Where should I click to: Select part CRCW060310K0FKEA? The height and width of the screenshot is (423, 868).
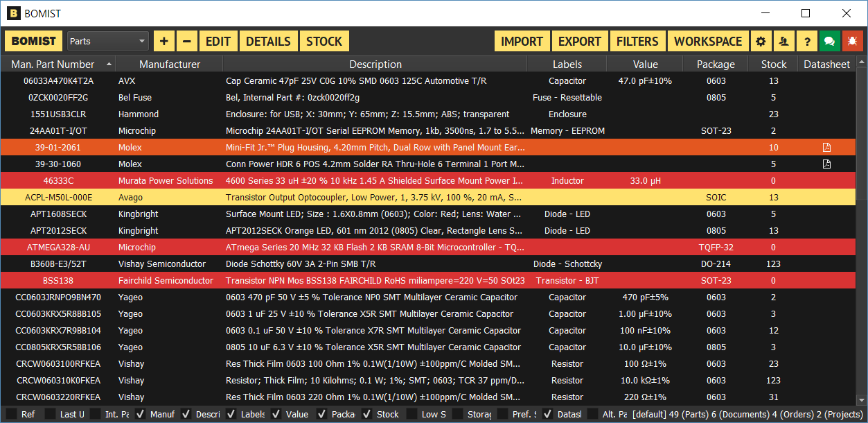point(427,381)
